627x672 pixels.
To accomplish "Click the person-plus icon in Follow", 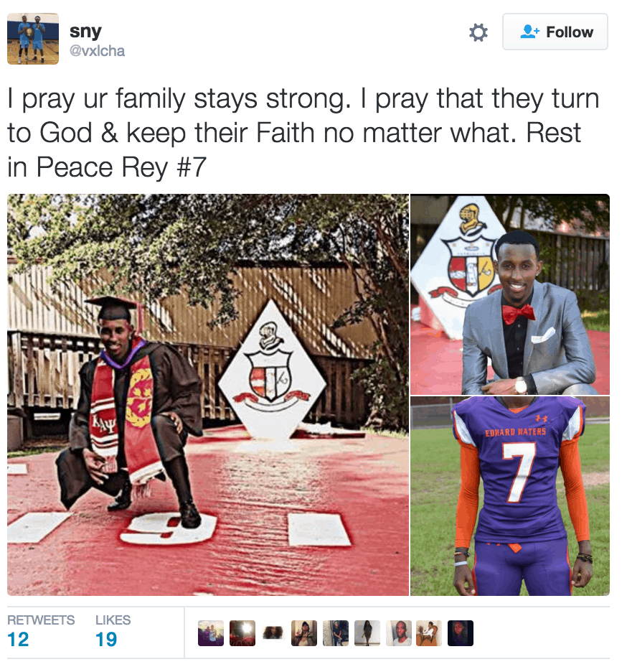I will pyautogui.click(x=529, y=32).
